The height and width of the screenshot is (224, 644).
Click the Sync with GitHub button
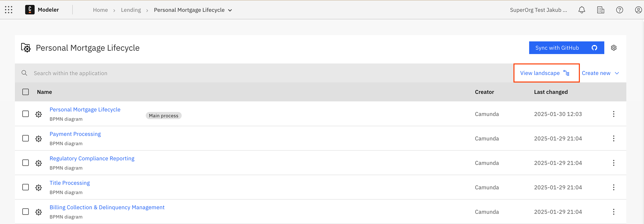[x=566, y=48]
